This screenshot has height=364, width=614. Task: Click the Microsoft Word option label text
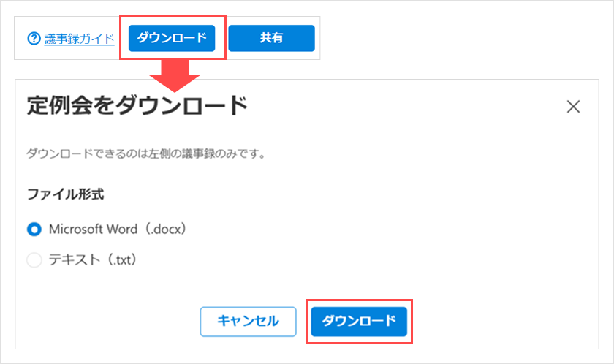(93, 230)
